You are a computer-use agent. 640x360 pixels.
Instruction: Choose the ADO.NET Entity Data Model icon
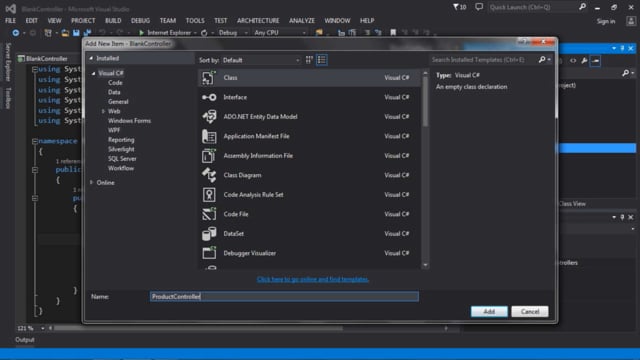[209, 117]
